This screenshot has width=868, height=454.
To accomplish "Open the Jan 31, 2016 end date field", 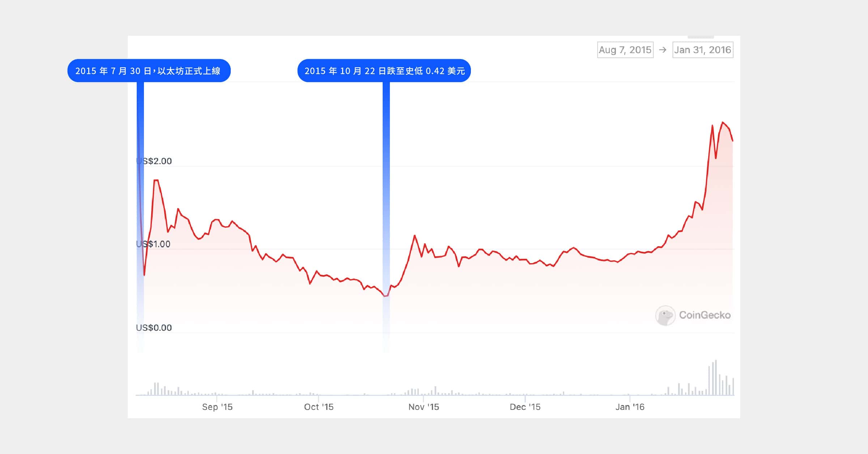I will point(702,50).
